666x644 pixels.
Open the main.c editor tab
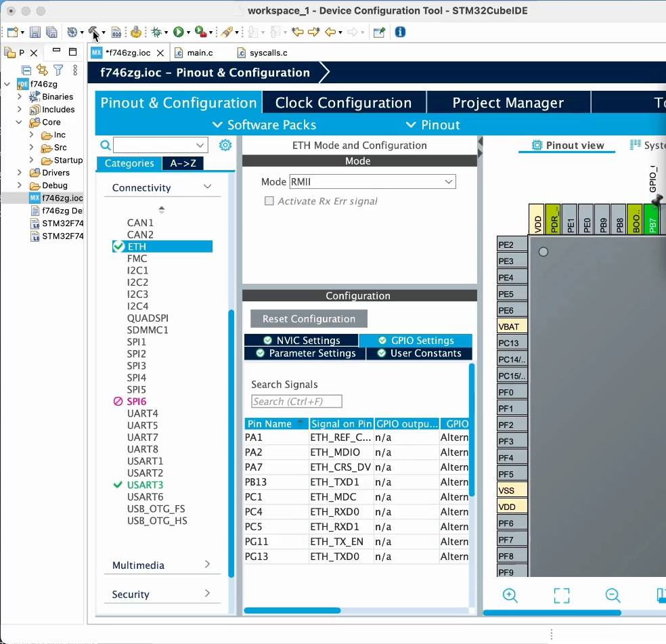(200, 52)
